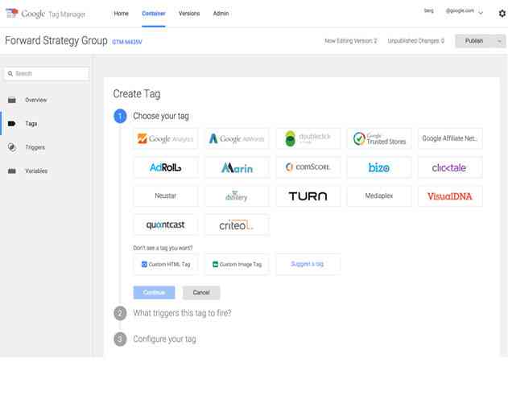Click the Publish button

coord(474,41)
